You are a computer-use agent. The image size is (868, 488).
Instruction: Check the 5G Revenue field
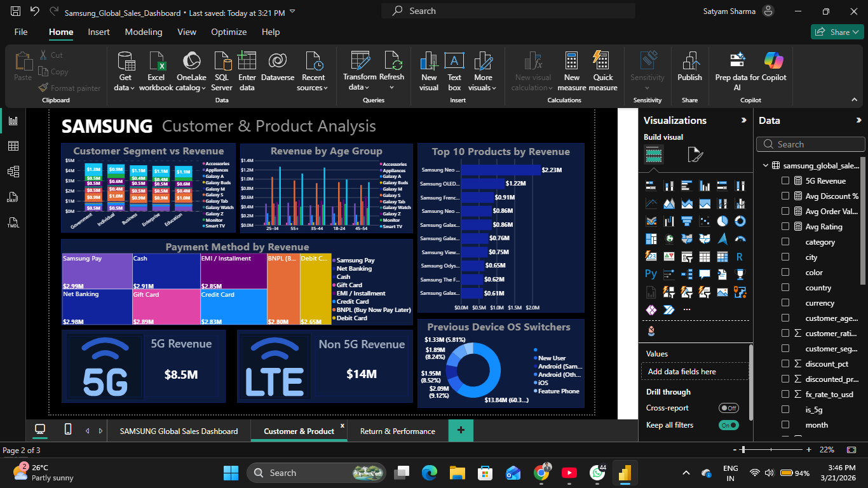(x=785, y=180)
